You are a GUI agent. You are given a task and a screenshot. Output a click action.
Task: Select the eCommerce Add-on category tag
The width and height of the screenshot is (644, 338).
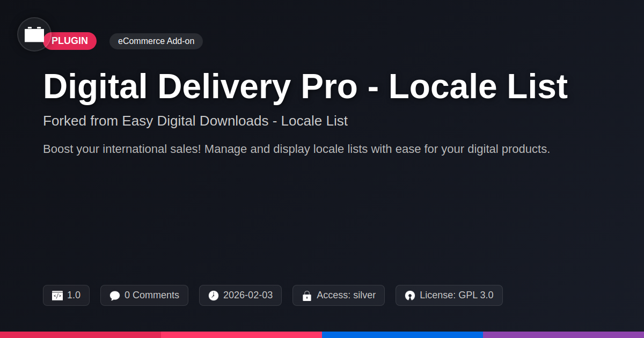156,41
